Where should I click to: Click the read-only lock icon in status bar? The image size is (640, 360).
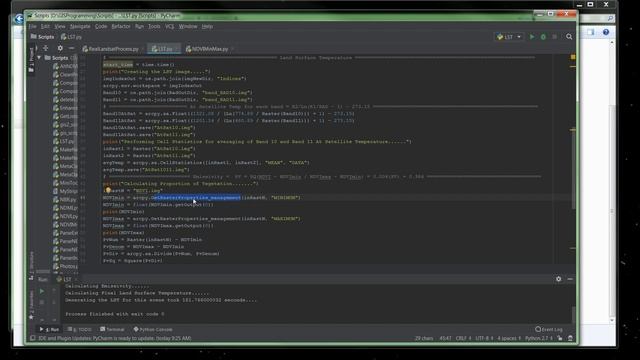(560, 338)
